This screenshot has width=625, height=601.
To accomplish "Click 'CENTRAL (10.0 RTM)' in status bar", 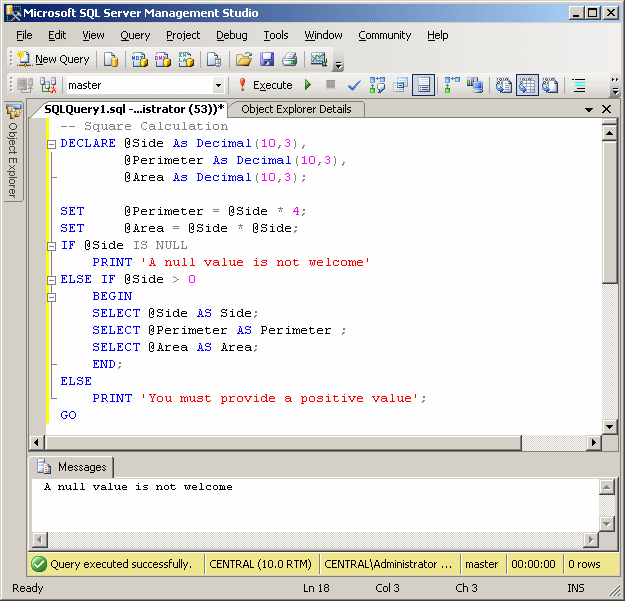I will [x=260, y=564].
